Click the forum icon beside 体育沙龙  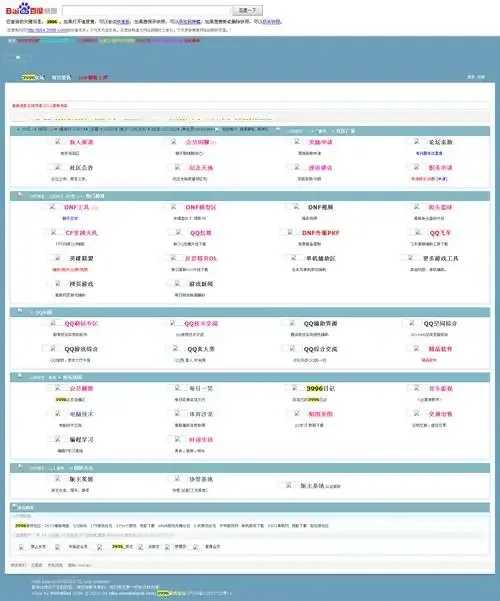pos(177,414)
